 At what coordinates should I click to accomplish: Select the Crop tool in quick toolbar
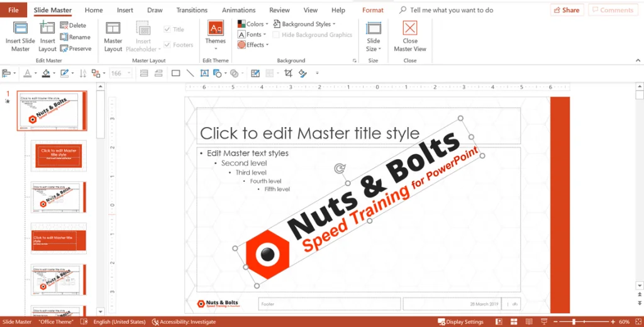tap(288, 73)
